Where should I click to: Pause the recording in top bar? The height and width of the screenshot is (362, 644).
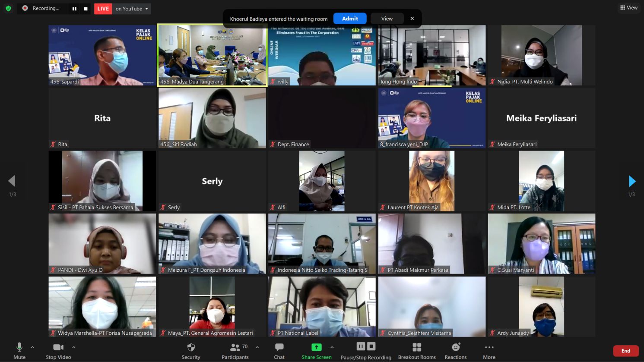[74, 9]
